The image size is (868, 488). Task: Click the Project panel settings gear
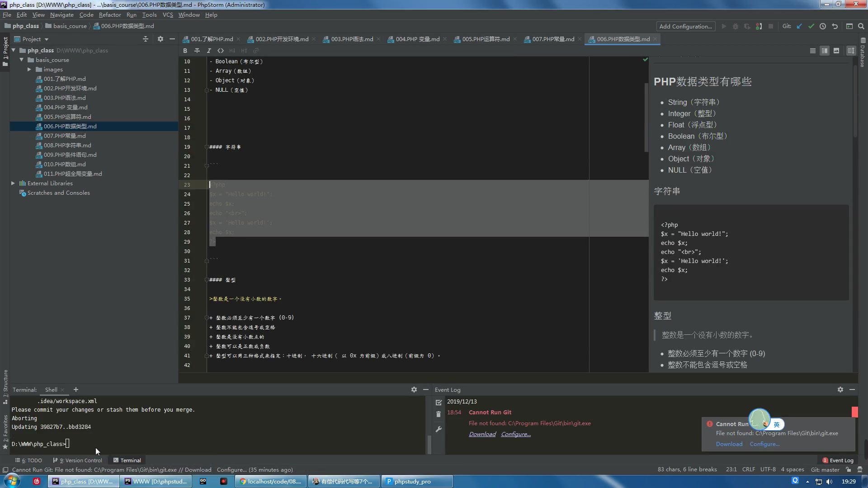click(x=160, y=39)
